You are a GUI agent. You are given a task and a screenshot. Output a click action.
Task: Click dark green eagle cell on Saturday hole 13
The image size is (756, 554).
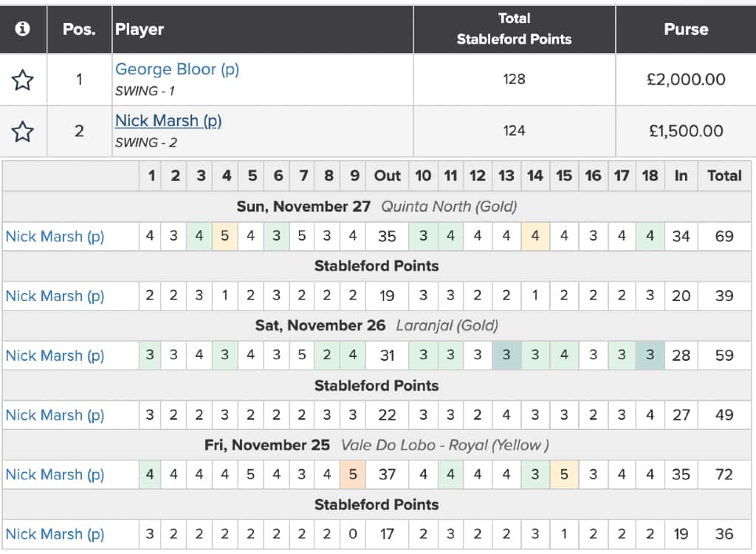coord(506,356)
